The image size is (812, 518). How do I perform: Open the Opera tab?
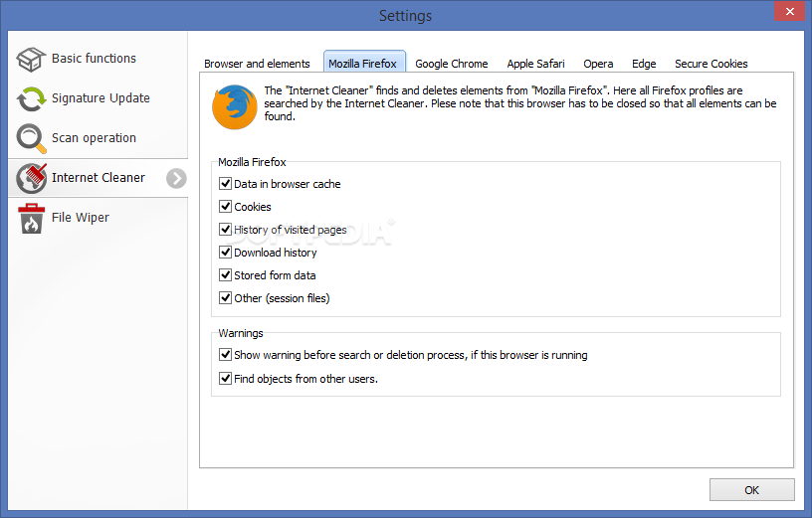pyautogui.click(x=598, y=64)
